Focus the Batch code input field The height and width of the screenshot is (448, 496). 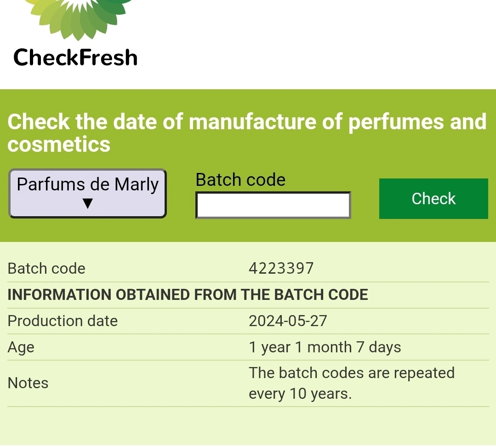coord(274,205)
